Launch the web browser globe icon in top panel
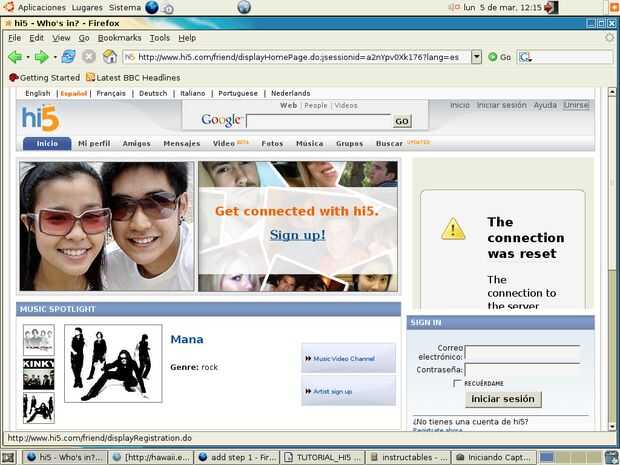620x465 pixels. (x=151, y=7)
